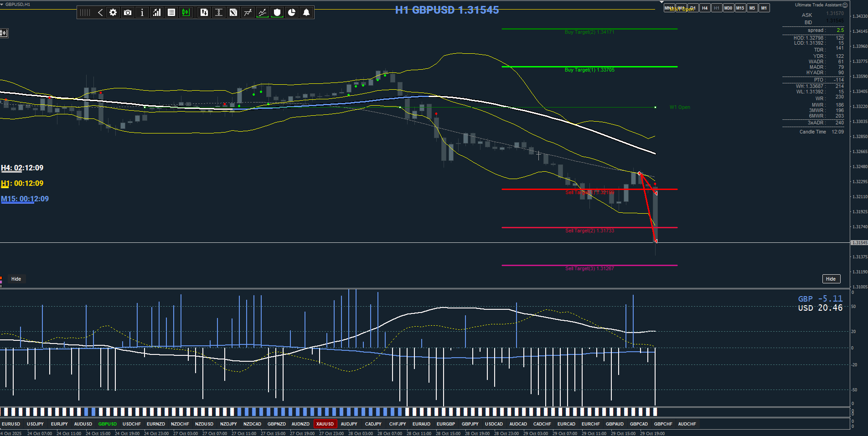The width and height of the screenshot is (868, 436).
Task: Click the rising bar chart icon
Action: pos(157,12)
